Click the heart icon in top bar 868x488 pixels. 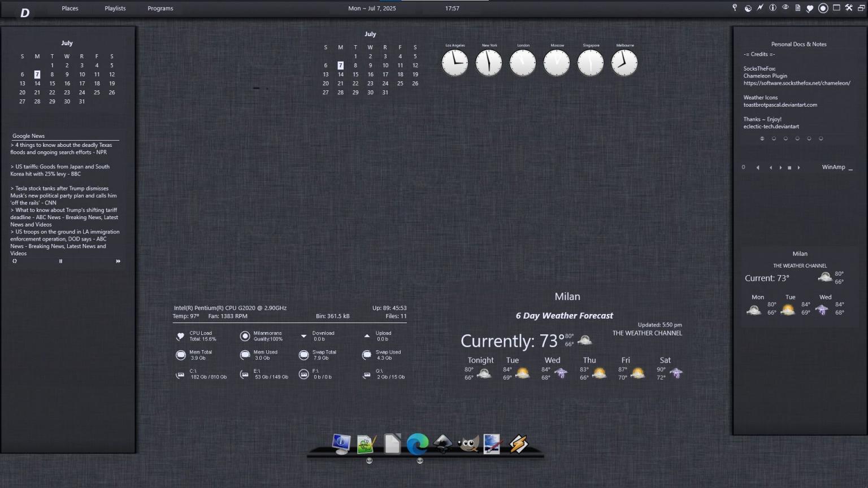tap(810, 8)
